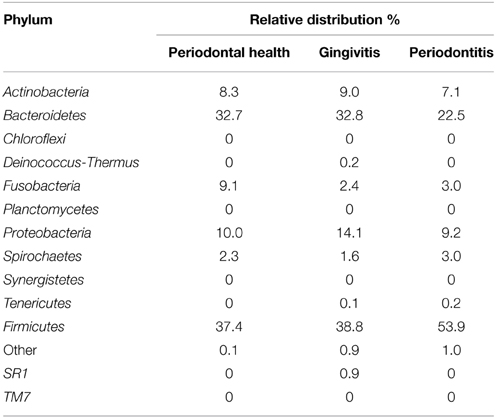Click the Periodontal health column heading

pos(229,52)
